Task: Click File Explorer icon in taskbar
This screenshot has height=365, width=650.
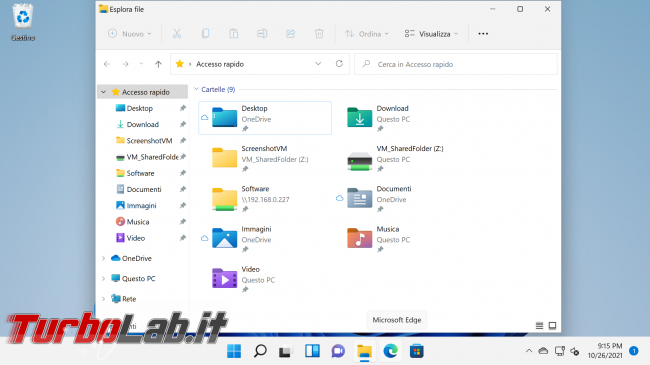Action: point(364,351)
